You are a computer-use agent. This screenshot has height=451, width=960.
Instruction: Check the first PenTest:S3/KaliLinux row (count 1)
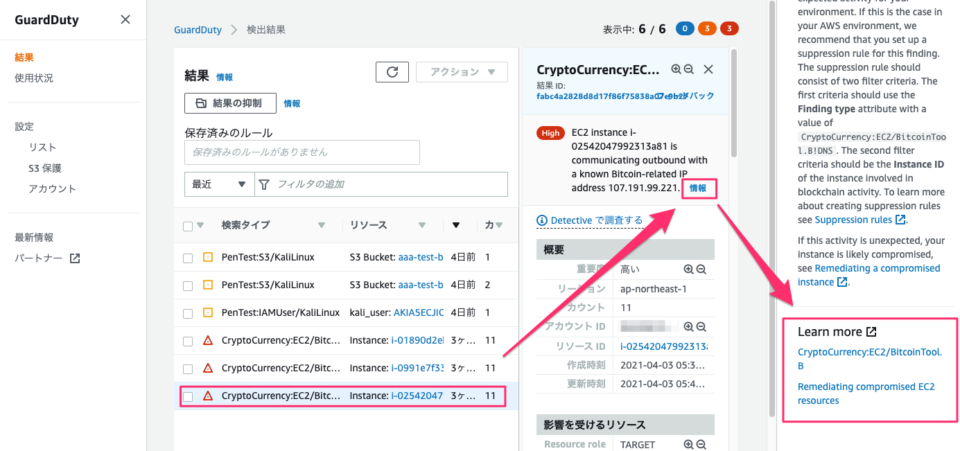coord(188,258)
